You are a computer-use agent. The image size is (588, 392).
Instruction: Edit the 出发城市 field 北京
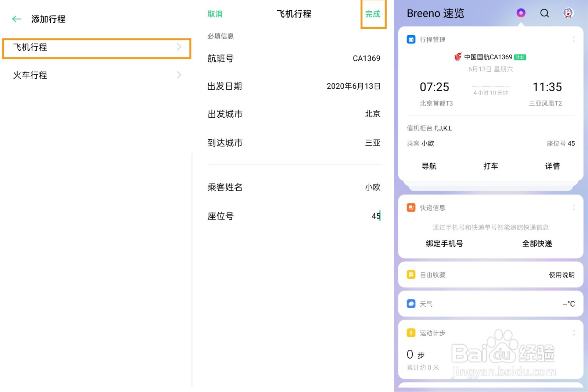pos(294,114)
